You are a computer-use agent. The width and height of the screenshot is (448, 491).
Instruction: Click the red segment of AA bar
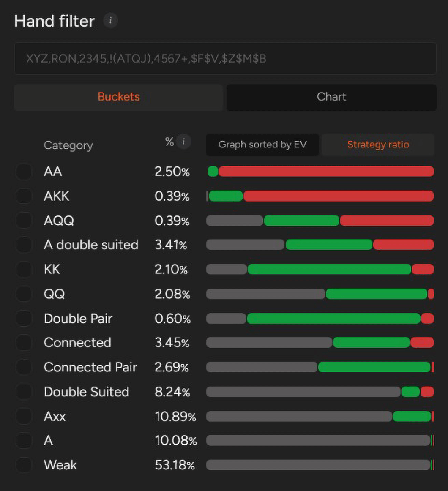pyautogui.click(x=326, y=172)
